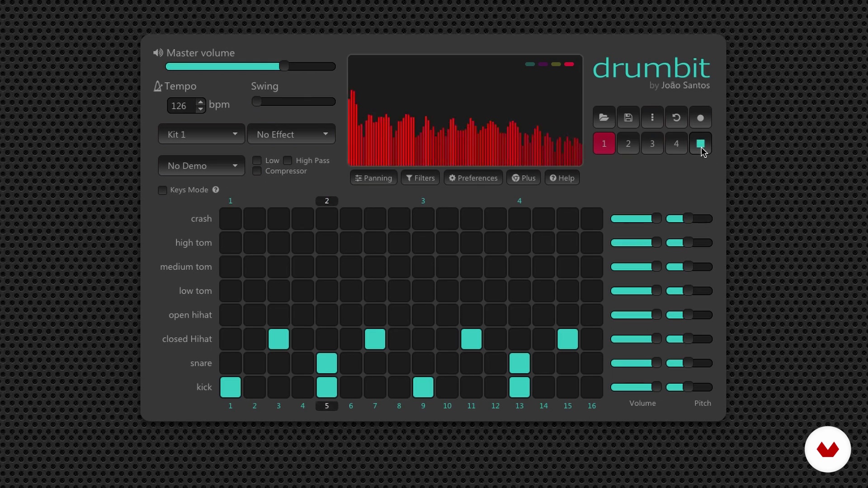Viewport: 868px width, 488px height.
Task: Activate crash on step 1
Action: 231,219
